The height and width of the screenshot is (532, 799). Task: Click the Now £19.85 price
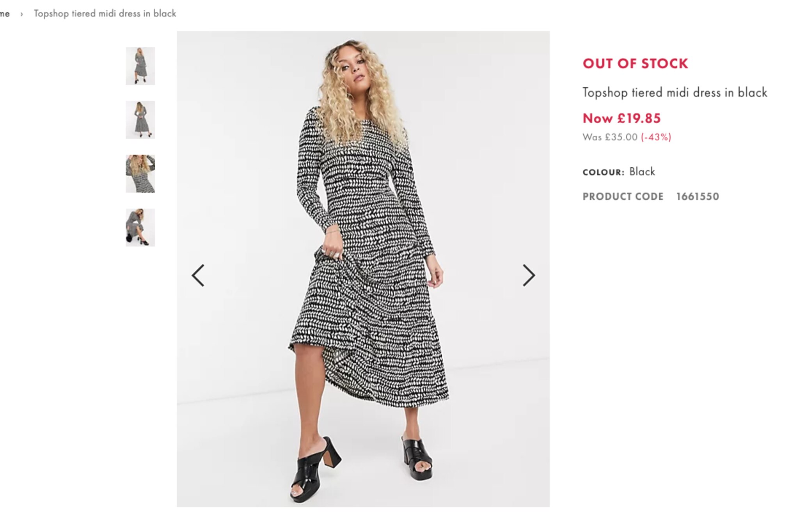coord(621,118)
